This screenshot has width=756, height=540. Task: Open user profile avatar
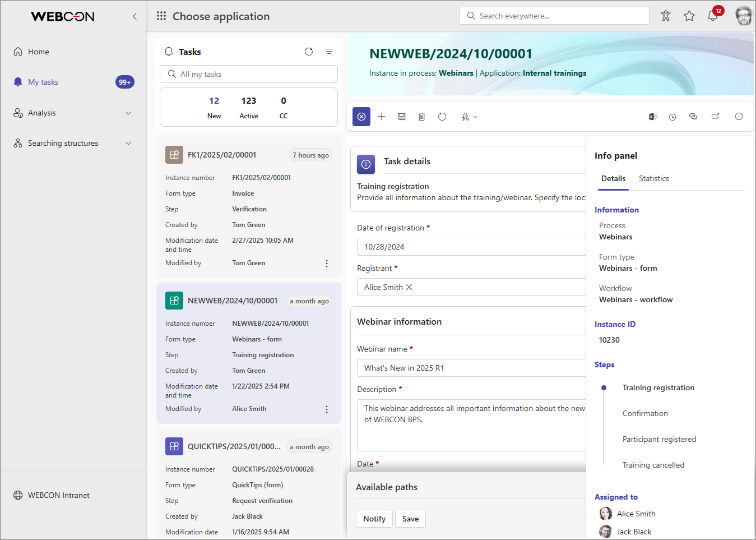click(744, 16)
